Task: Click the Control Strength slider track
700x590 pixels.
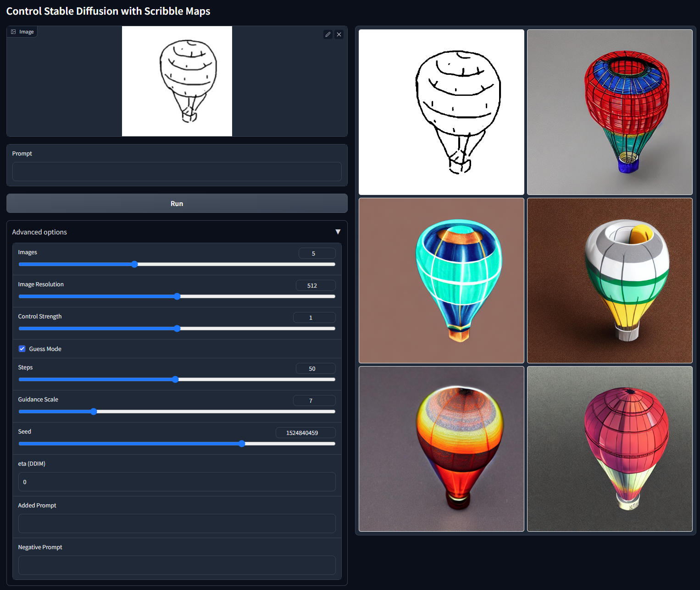Action: coord(177,328)
